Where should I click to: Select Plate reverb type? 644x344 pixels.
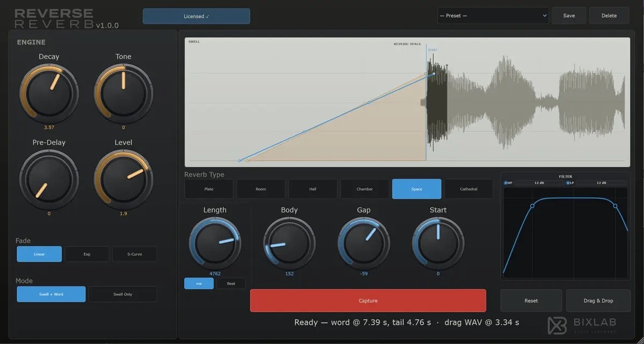coord(209,189)
